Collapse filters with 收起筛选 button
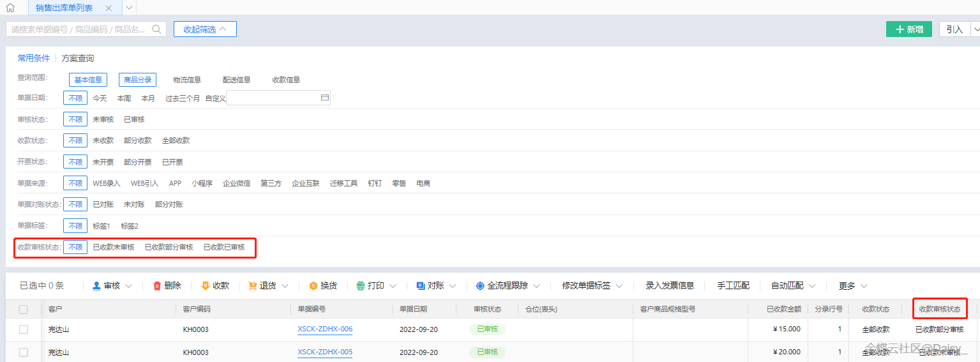Viewport: 980px width, 362px height. tap(205, 29)
